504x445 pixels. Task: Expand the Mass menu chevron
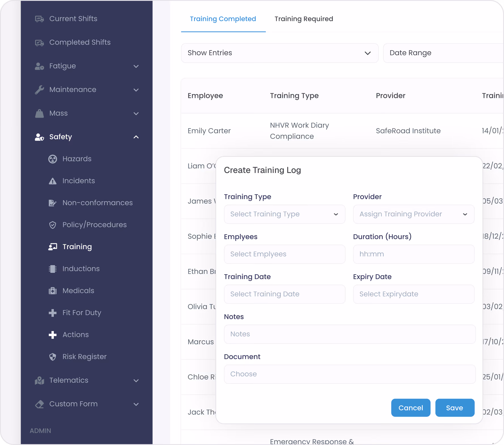point(136,113)
